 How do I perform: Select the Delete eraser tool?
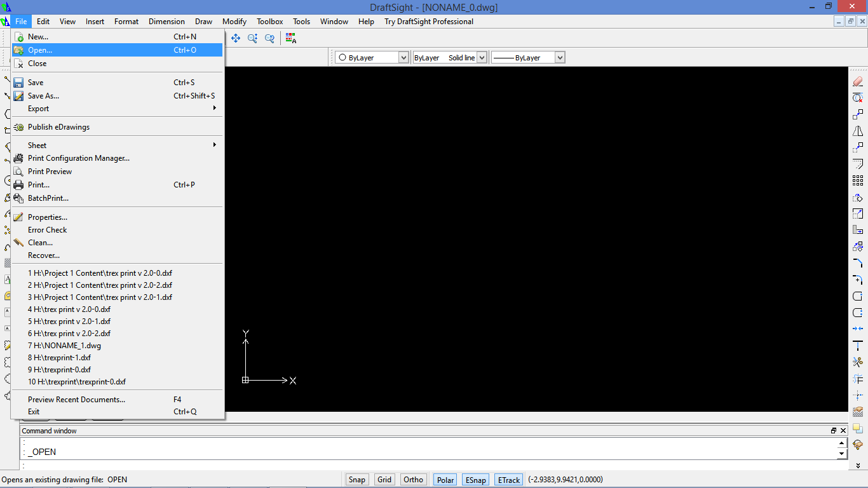[x=858, y=81]
